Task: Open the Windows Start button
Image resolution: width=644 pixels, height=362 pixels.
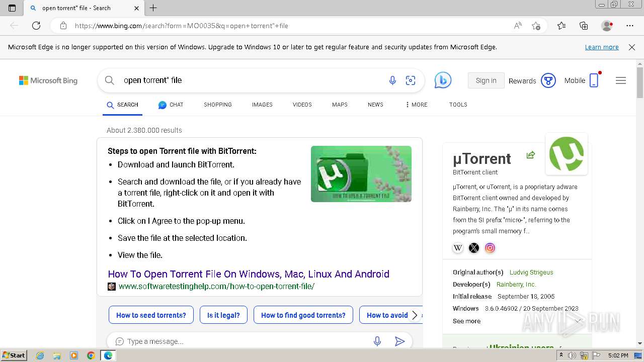Action: pyautogui.click(x=14, y=355)
